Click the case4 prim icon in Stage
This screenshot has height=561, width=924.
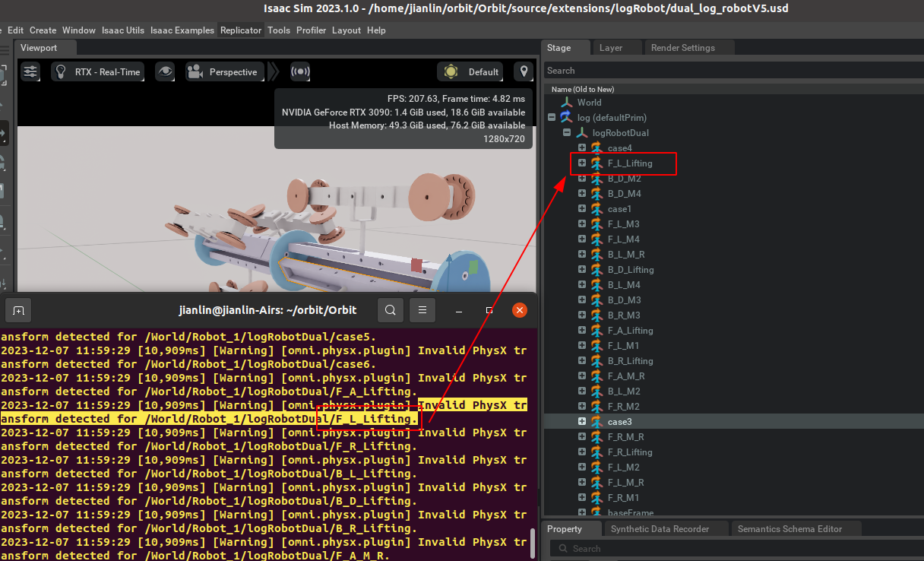(x=596, y=148)
